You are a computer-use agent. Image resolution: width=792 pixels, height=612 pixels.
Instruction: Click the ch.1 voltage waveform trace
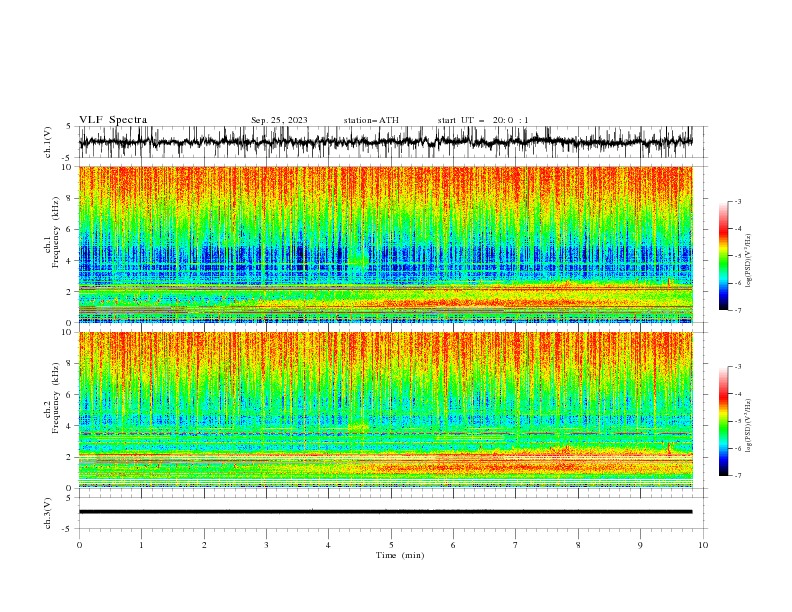point(385,142)
